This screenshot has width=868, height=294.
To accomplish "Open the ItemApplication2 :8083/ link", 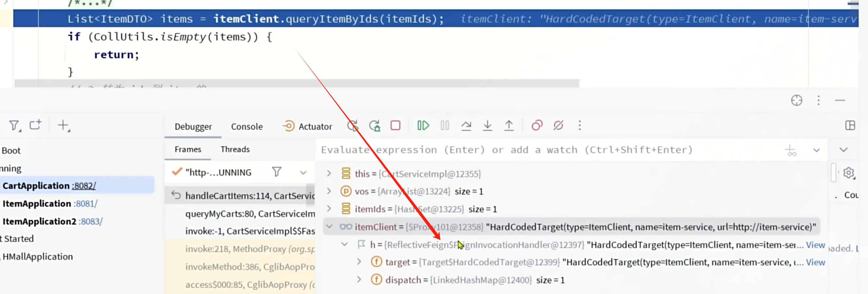I will [91, 222].
